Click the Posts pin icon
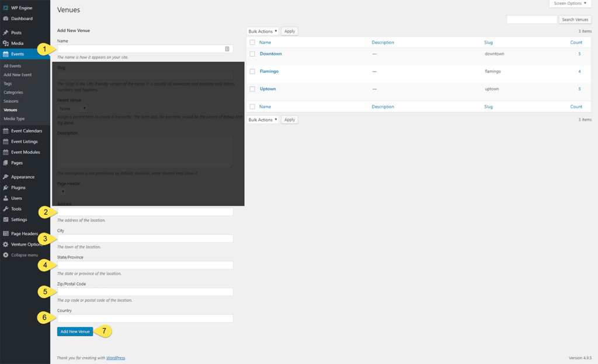Viewport: 598px width, 364px height. tap(6, 33)
